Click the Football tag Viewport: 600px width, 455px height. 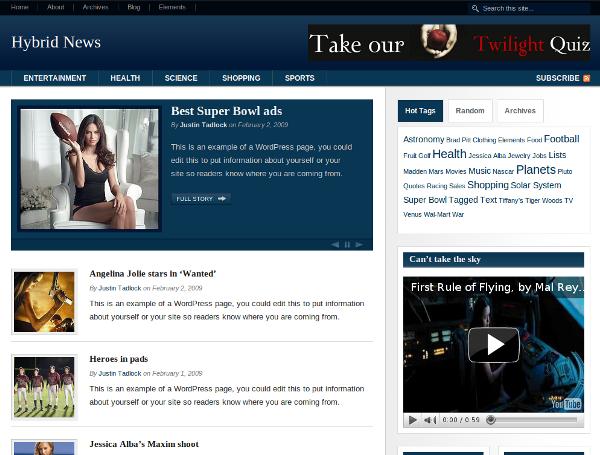[561, 139]
